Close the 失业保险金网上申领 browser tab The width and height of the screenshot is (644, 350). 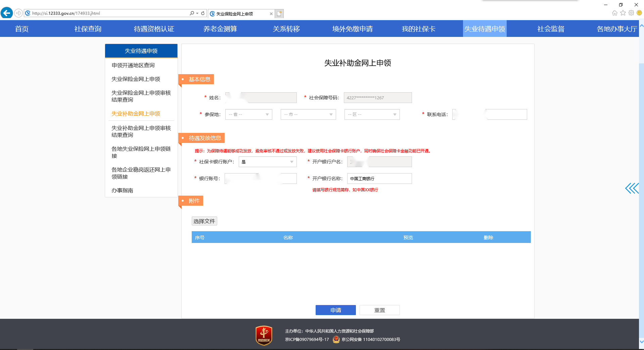pyautogui.click(x=271, y=14)
